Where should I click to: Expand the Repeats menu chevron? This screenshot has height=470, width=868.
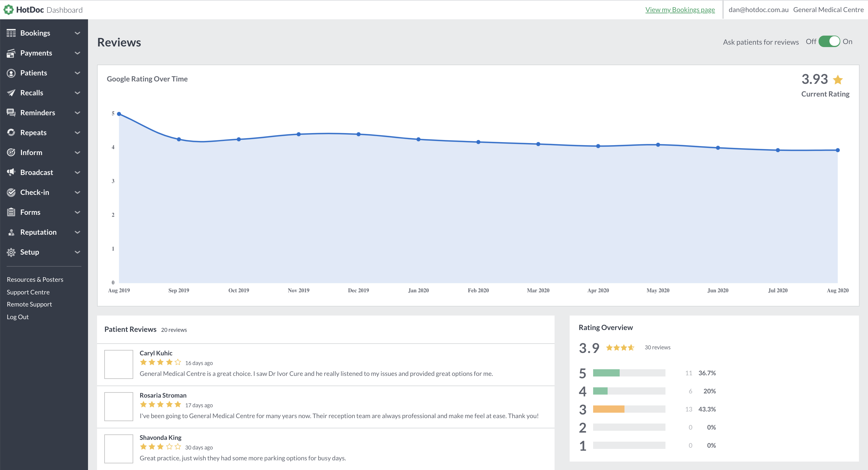(x=77, y=132)
